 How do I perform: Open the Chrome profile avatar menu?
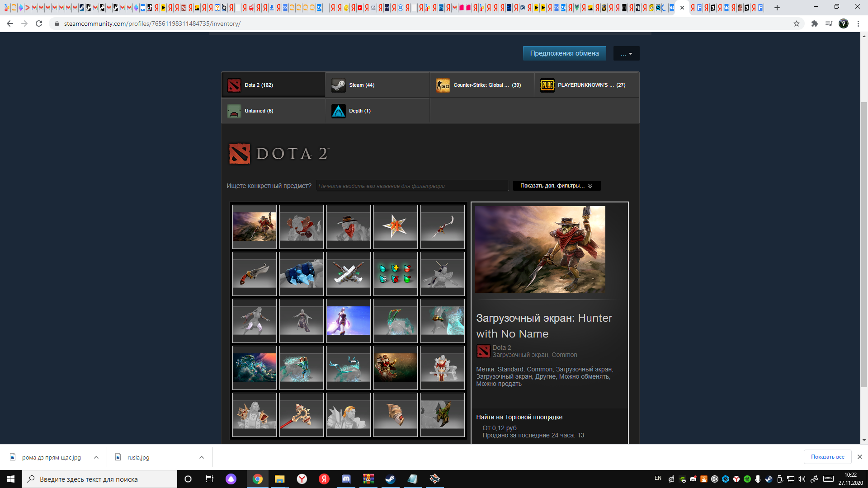click(844, 23)
